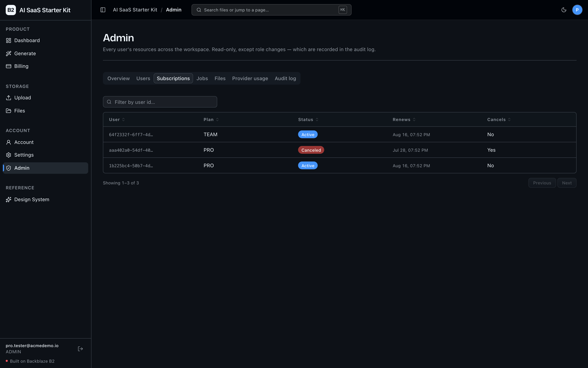The image size is (588, 368).
Task: Toggle dark mode moon icon
Action: point(564,10)
